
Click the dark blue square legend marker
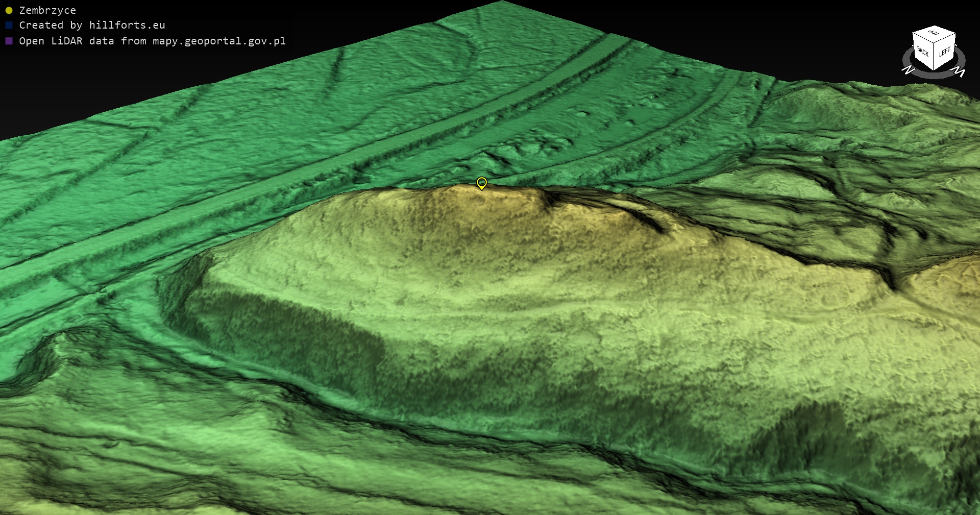[9, 25]
